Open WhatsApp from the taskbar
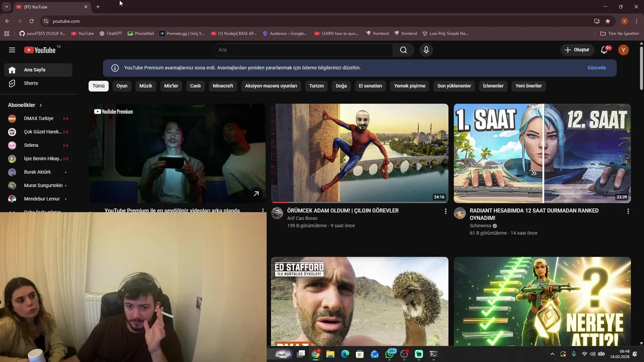The image size is (644, 362). pyautogui.click(x=390, y=354)
